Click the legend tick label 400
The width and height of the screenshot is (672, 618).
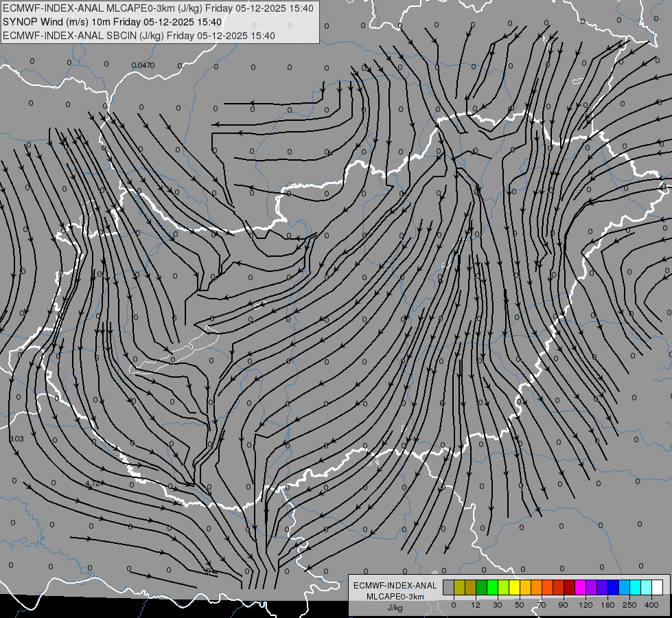[x=651, y=605]
